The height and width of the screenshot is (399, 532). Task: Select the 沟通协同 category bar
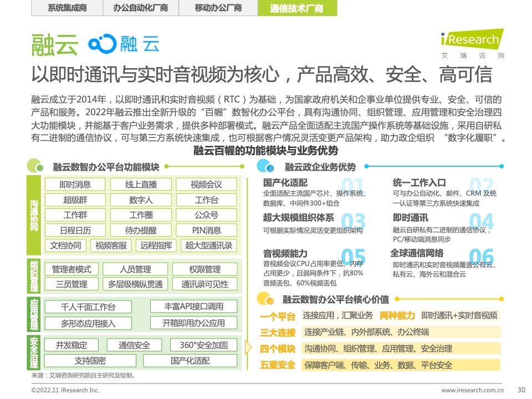[x=34, y=215]
